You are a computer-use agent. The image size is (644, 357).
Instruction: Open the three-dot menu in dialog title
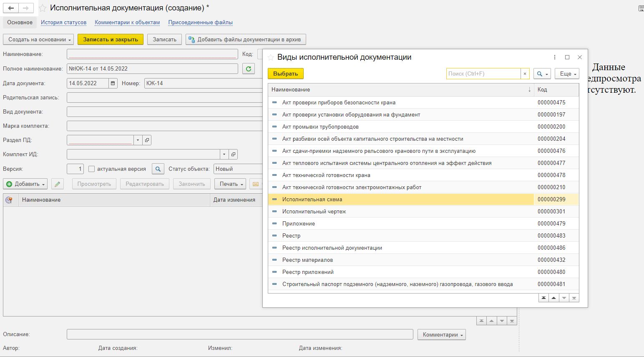click(x=554, y=57)
